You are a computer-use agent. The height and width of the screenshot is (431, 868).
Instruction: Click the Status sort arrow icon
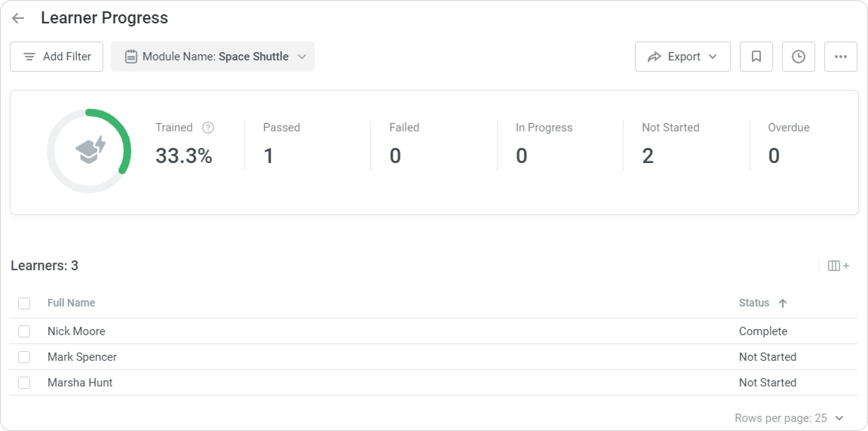(783, 303)
